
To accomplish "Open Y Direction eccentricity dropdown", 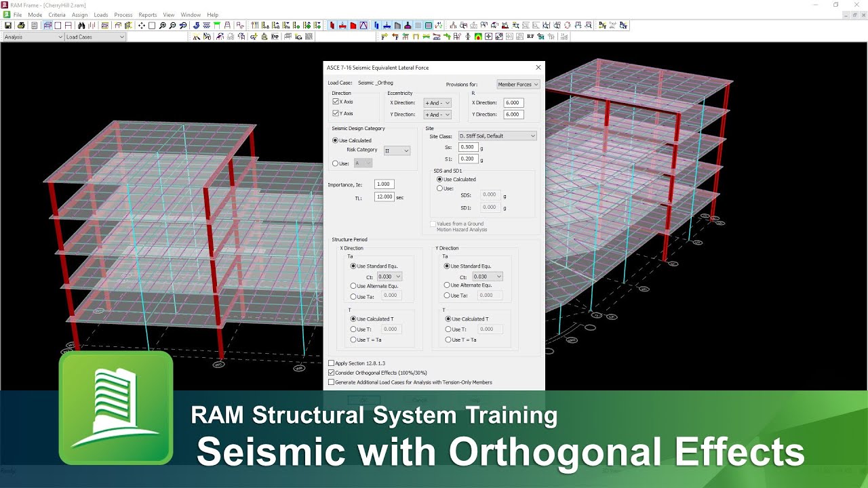I will tap(437, 115).
